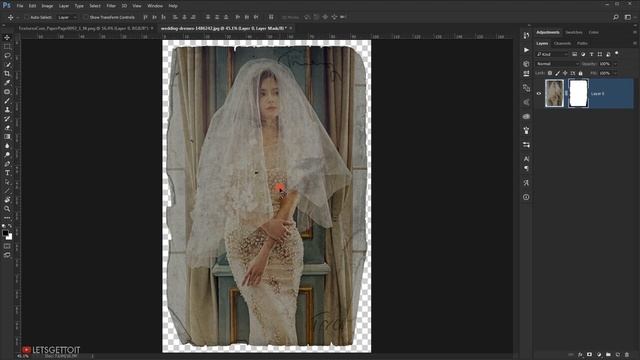Select the Eyedropper tool
640x360 pixels.
(7, 83)
